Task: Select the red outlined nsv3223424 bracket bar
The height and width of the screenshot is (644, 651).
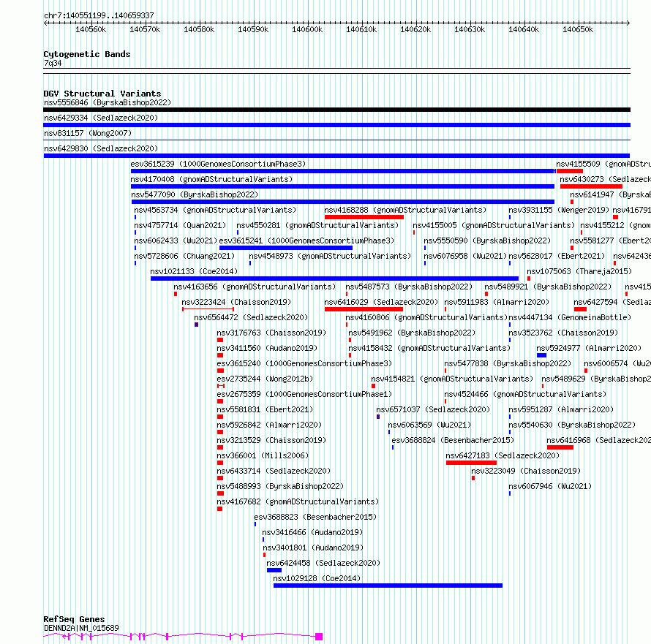Action: point(208,309)
